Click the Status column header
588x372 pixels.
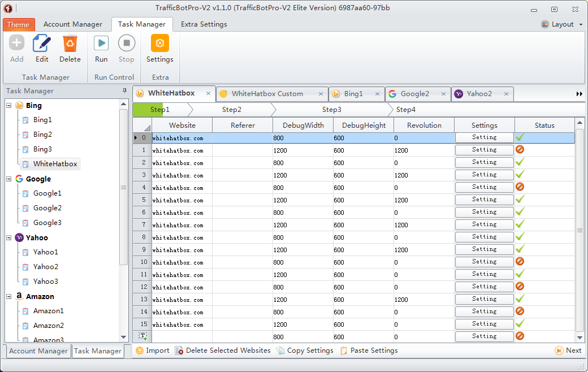tap(544, 126)
